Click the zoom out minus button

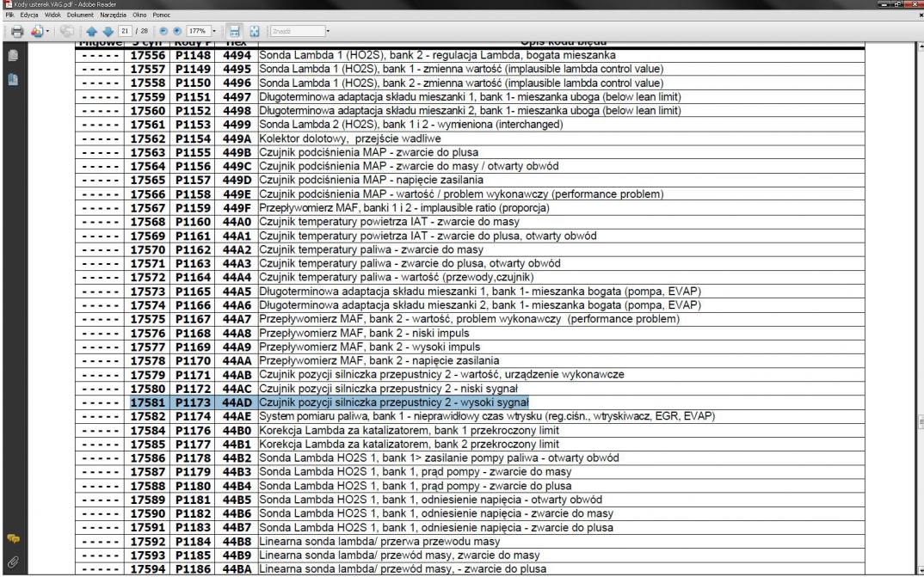coord(163,31)
